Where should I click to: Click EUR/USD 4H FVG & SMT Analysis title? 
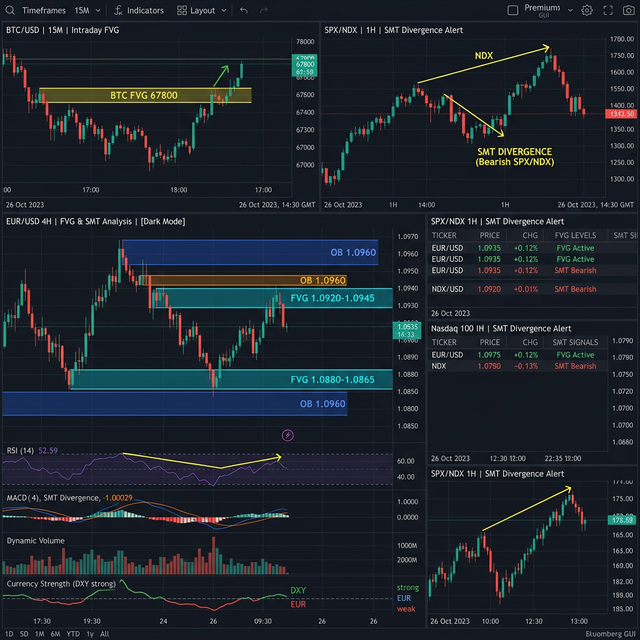click(x=96, y=221)
